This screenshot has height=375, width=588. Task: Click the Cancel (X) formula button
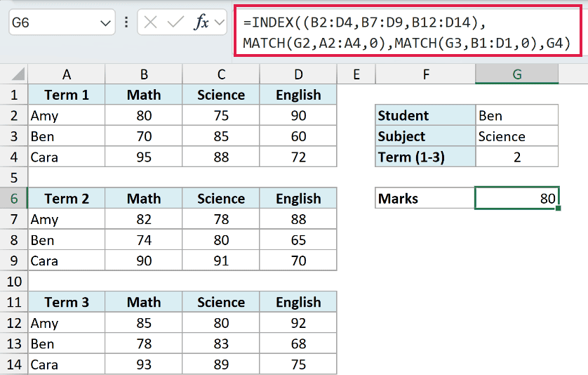(150, 22)
